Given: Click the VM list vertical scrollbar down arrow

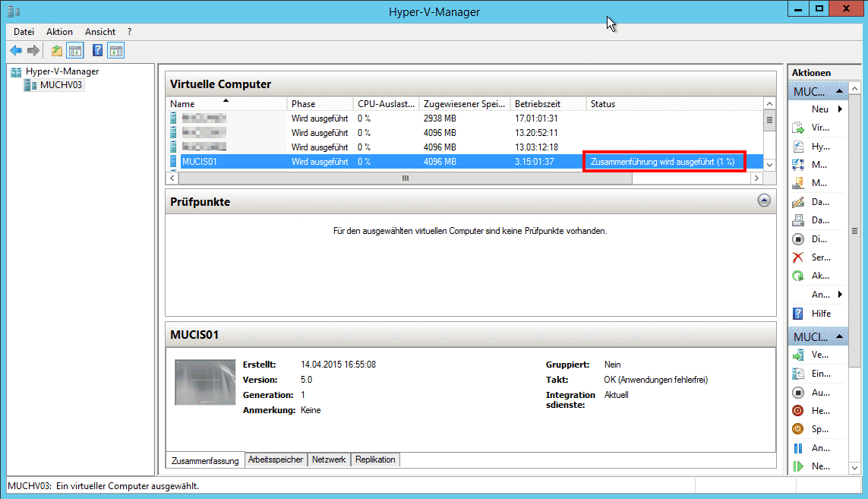Looking at the screenshot, I should [769, 165].
